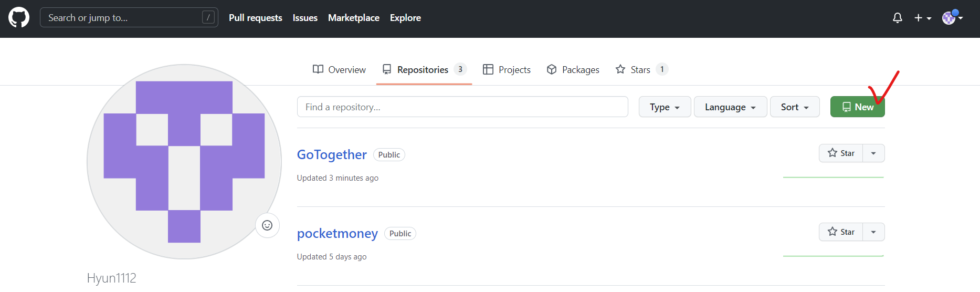Viewport: 980px width, 292px height.
Task: Open the Explore page
Action: (405, 18)
